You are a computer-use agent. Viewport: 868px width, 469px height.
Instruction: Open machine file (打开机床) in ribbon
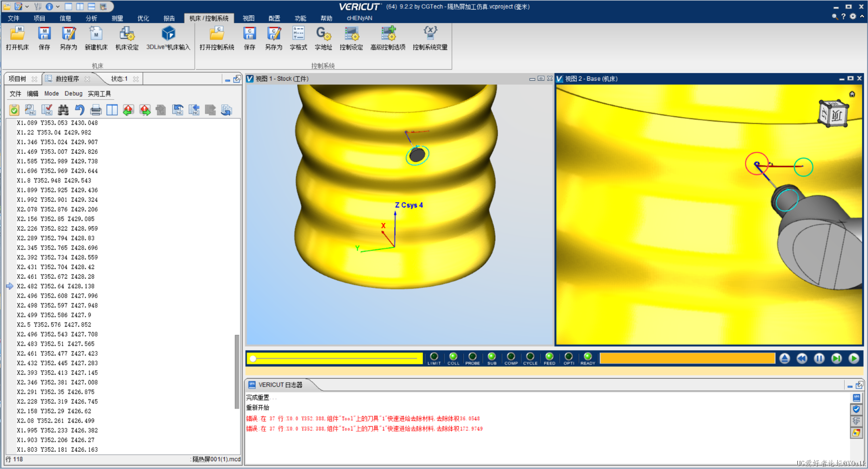point(17,38)
